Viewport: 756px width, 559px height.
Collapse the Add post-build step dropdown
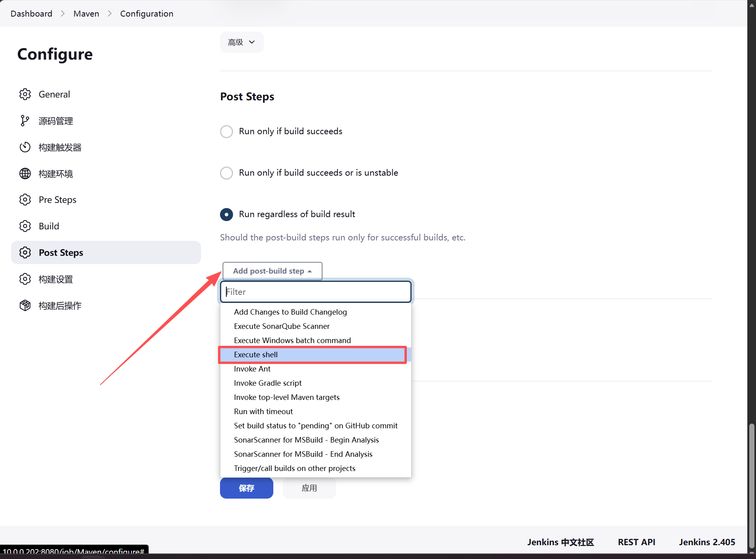coord(272,271)
